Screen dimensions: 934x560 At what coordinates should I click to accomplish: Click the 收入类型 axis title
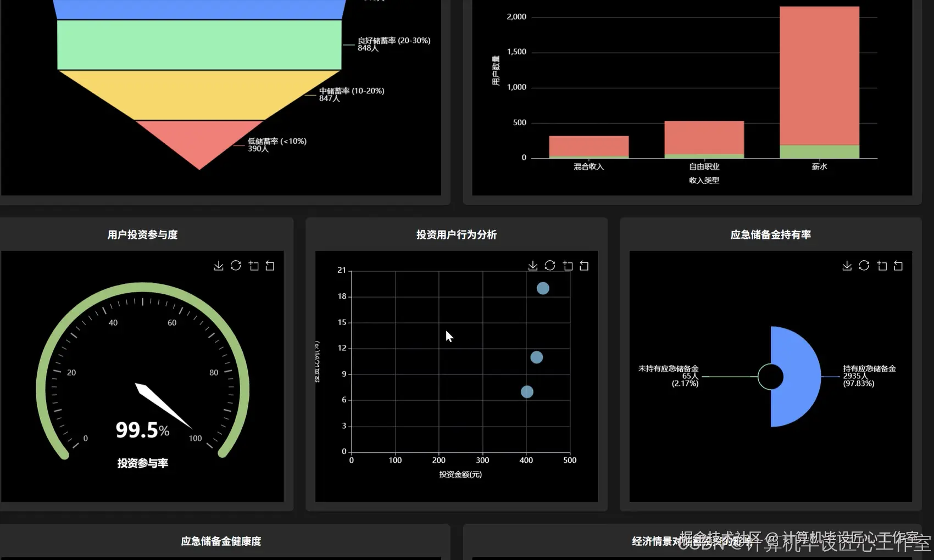(704, 180)
